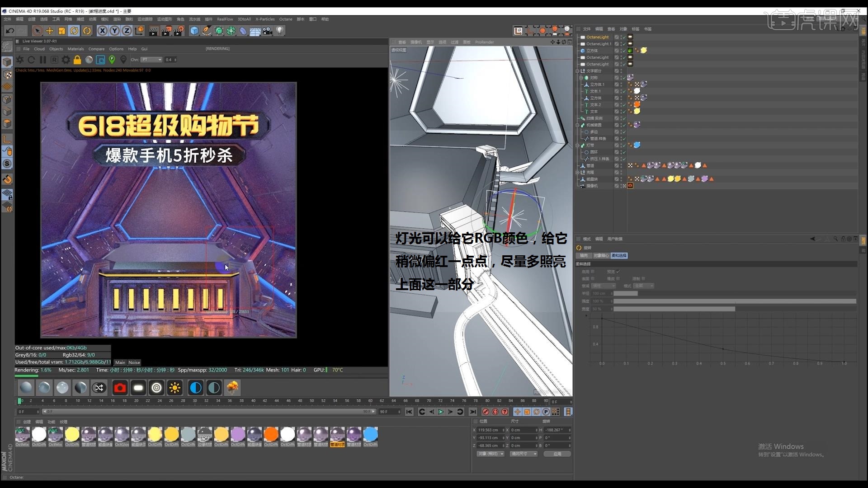Screen dimensions: 868x488
Task: Open the Live Viewer kernel settings gear icon
Action: 66,60
